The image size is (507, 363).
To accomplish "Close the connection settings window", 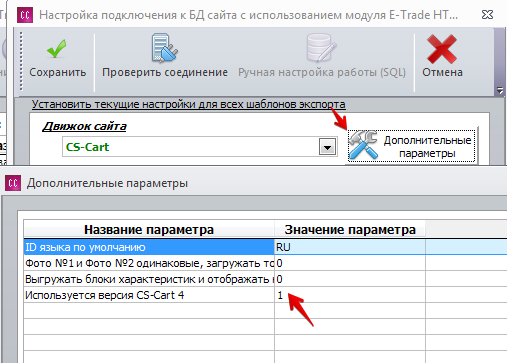I will click(x=487, y=15).
